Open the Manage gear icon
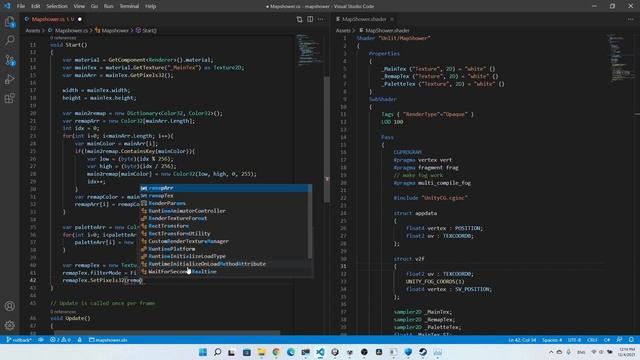The image size is (640, 360). pyautogui.click(x=10, y=325)
